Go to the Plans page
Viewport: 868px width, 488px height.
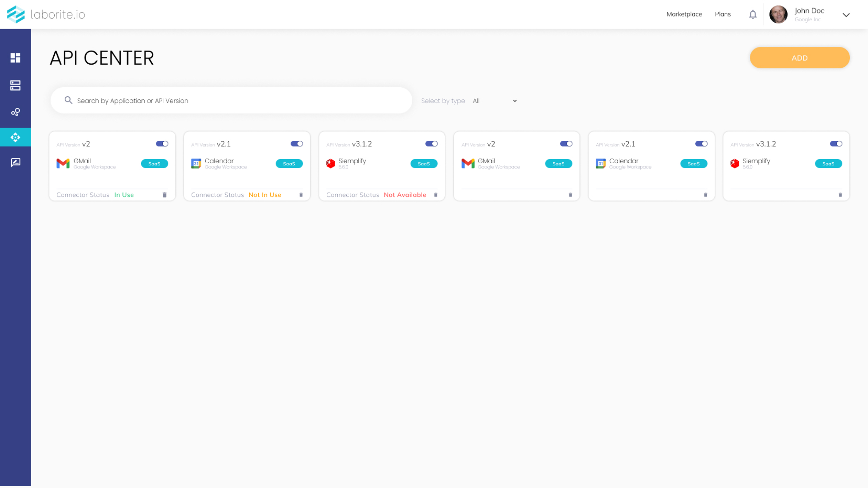pyautogui.click(x=723, y=14)
